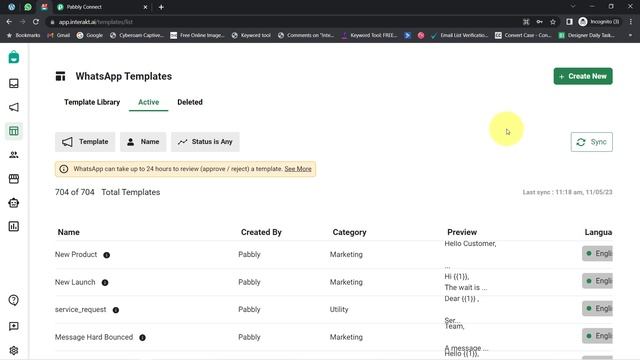Switch to the WordPress browser tab

point(11,7)
